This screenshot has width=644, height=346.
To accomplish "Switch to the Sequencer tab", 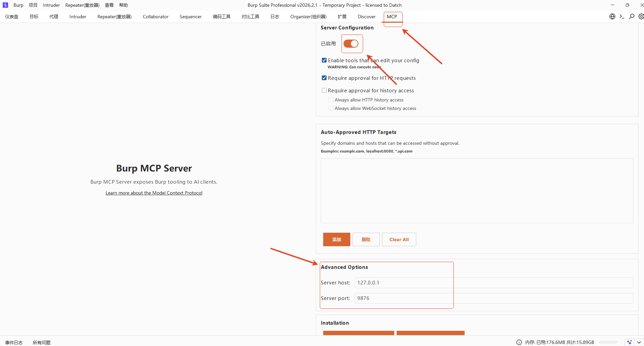I will (191, 17).
